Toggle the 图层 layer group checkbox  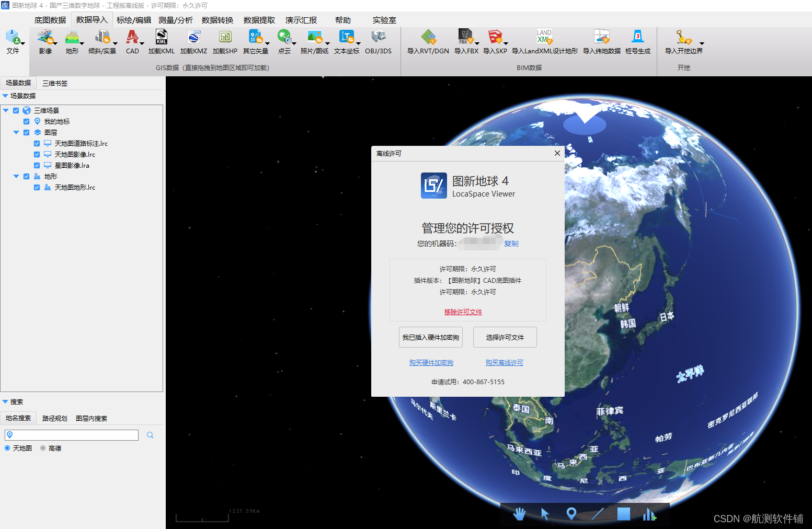(x=26, y=132)
